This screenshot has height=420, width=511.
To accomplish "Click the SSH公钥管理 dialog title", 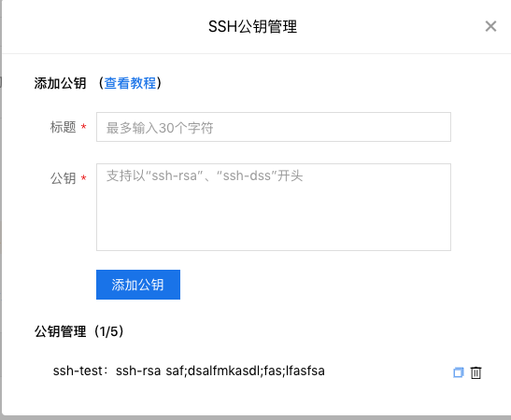I will pos(253,26).
